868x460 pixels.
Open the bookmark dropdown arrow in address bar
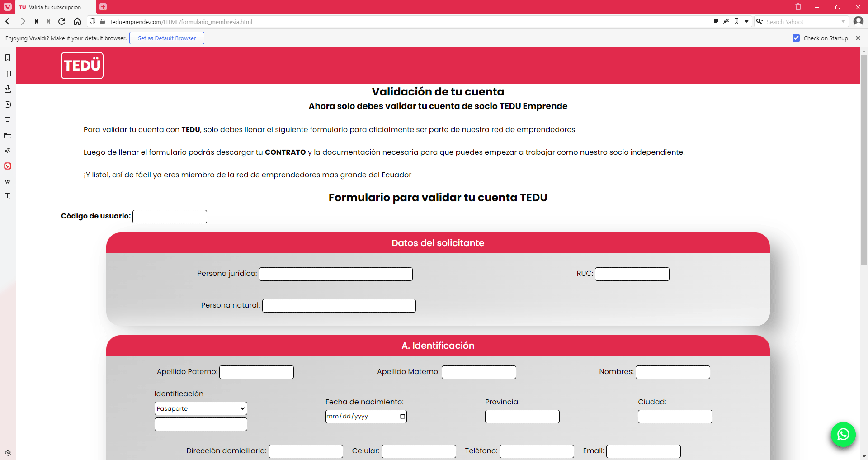(x=746, y=21)
